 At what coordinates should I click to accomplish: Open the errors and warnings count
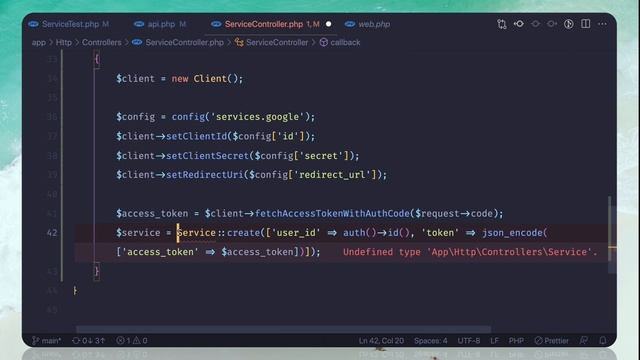[x=132, y=340]
